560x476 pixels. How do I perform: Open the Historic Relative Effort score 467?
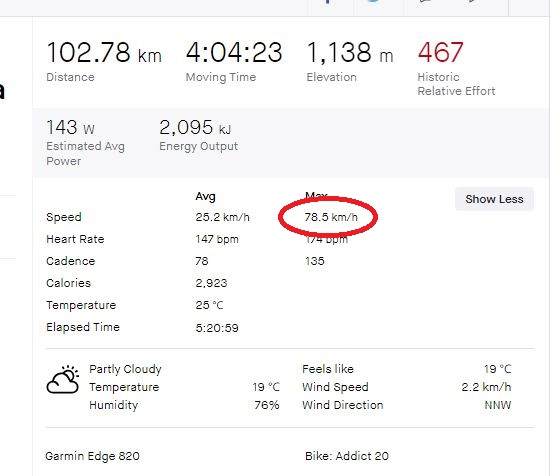(x=440, y=52)
